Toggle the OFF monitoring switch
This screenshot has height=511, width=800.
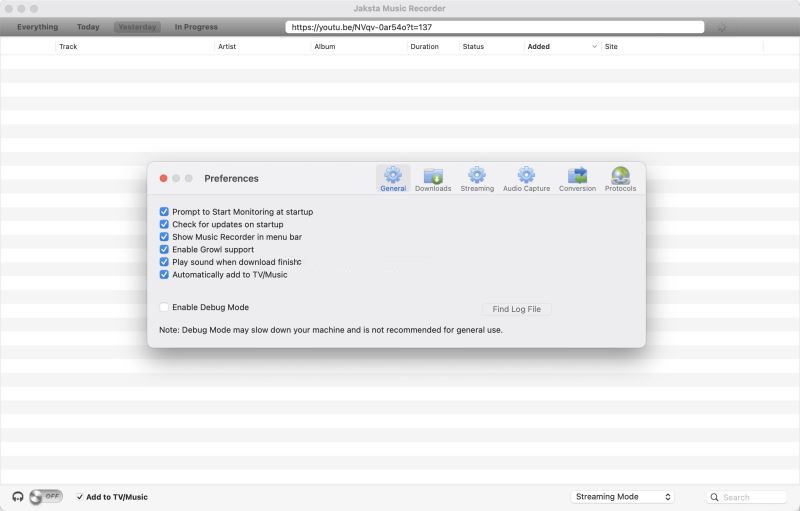pos(46,496)
